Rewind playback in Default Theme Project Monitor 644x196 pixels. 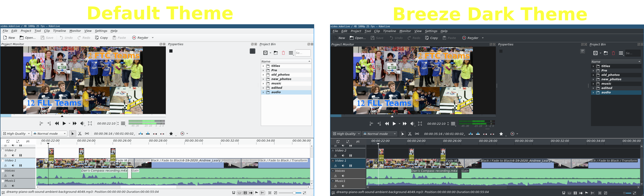[57, 123]
